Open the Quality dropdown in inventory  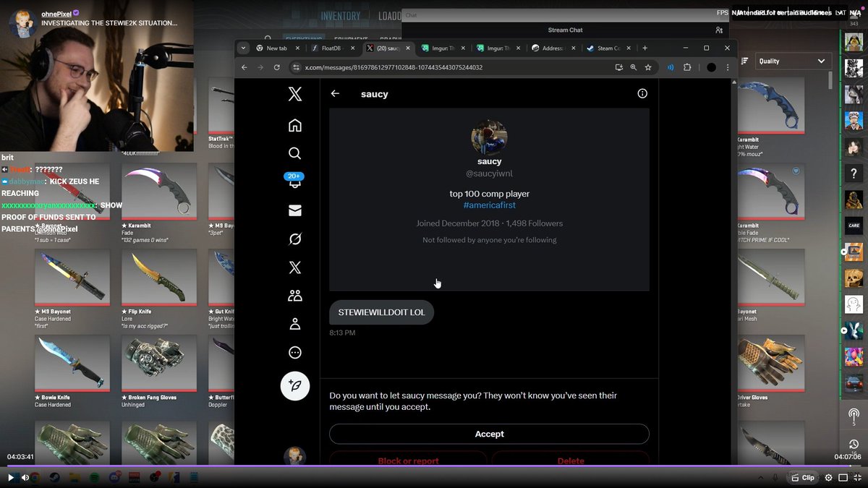coord(792,61)
